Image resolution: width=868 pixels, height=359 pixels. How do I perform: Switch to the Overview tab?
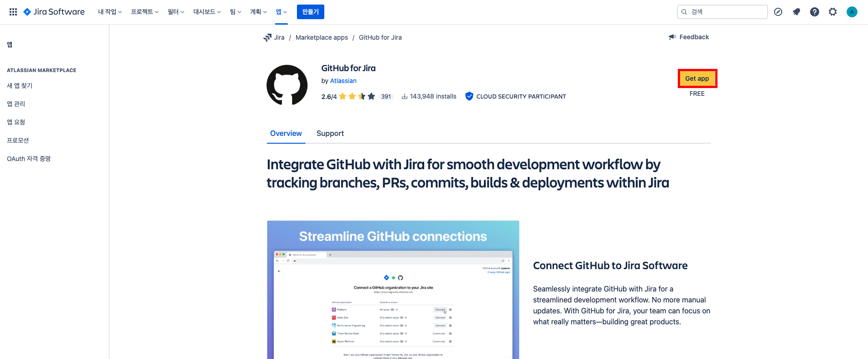coord(286,134)
